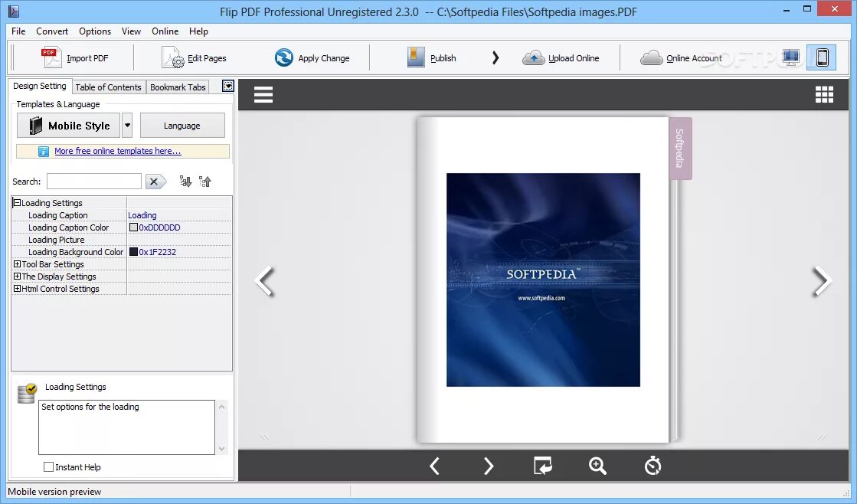This screenshot has height=504, width=857.
Task: Pick the Loading Background Color swatch
Action: coord(133,252)
